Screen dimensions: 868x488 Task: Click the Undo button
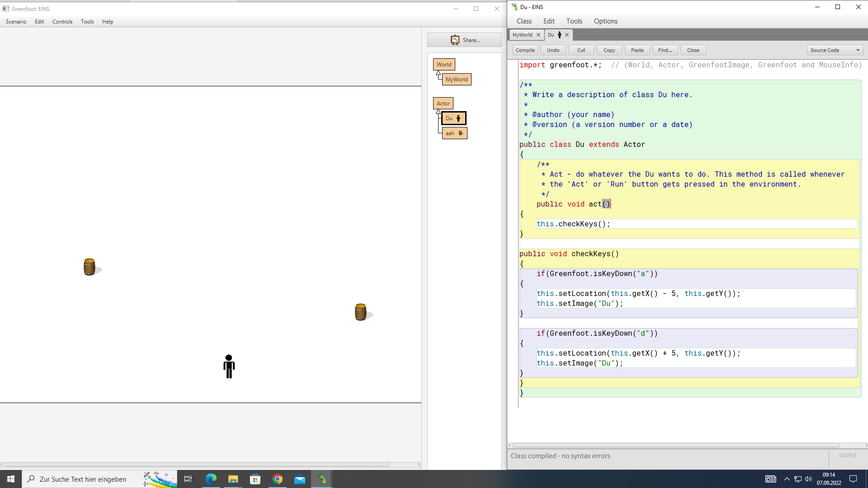(x=553, y=50)
